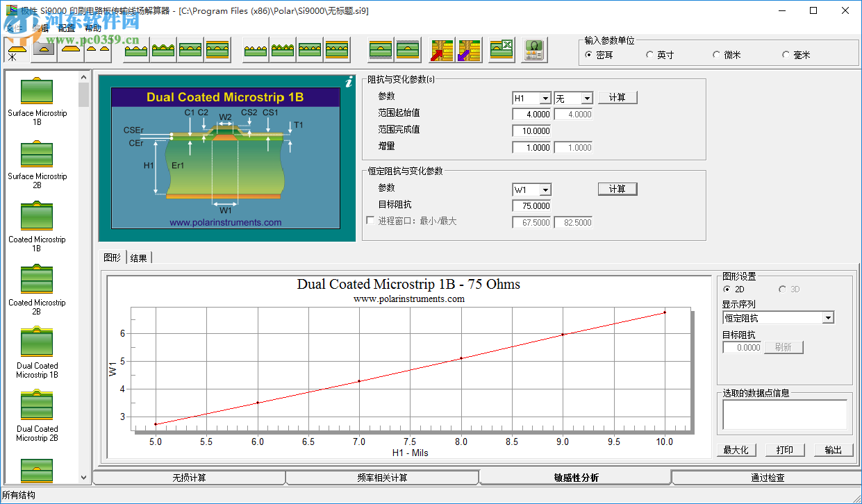
Task: Open a file using the folder toolbar icon
Action: pyautogui.click(x=43, y=49)
